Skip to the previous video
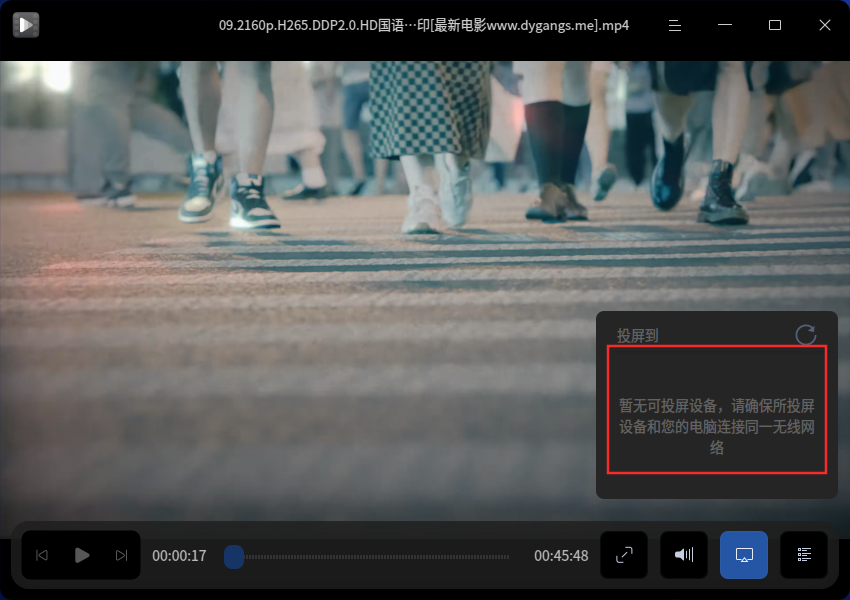The image size is (850, 600). point(42,555)
